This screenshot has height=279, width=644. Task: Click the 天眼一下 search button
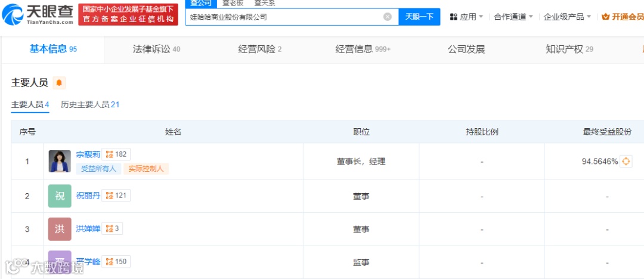[x=419, y=17]
